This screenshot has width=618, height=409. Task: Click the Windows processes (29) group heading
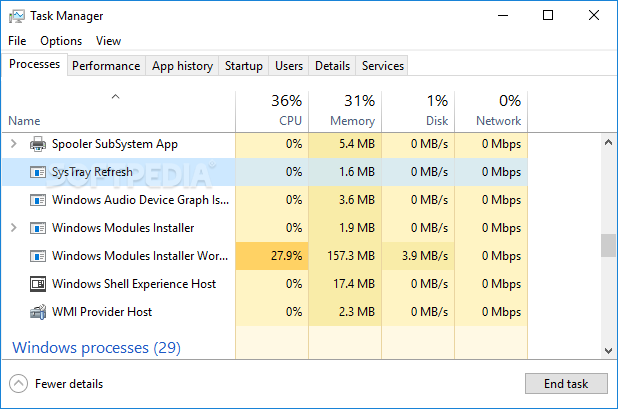97,348
